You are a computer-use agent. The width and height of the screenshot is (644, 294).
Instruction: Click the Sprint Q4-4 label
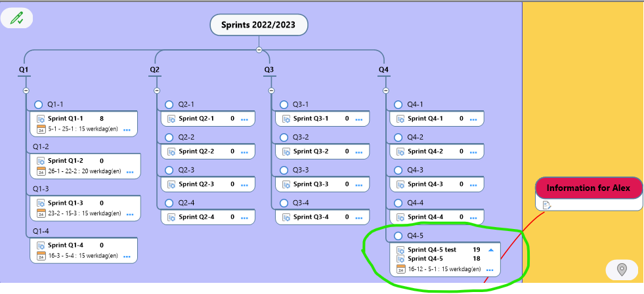click(425, 217)
